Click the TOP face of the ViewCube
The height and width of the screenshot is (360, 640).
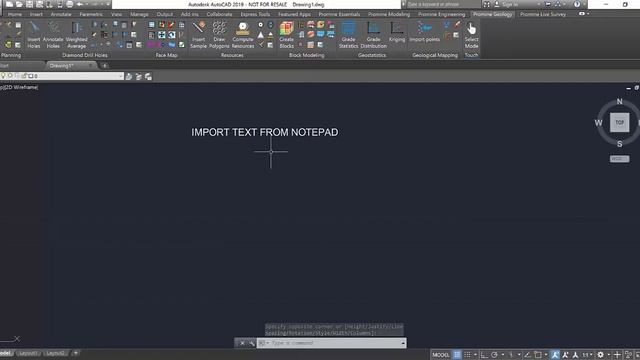point(620,122)
